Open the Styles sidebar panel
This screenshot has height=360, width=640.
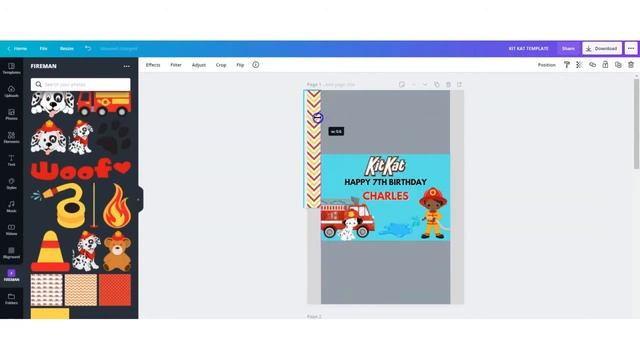tap(11, 183)
